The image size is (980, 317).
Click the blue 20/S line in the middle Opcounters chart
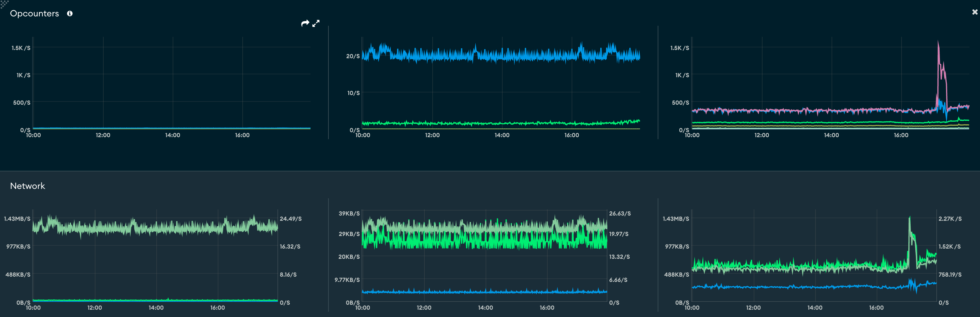pos(495,56)
